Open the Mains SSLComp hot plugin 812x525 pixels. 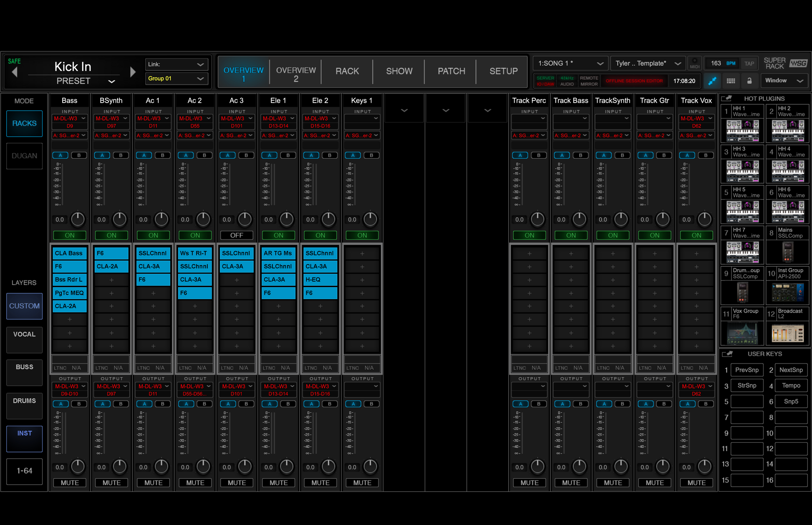(x=788, y=252)
